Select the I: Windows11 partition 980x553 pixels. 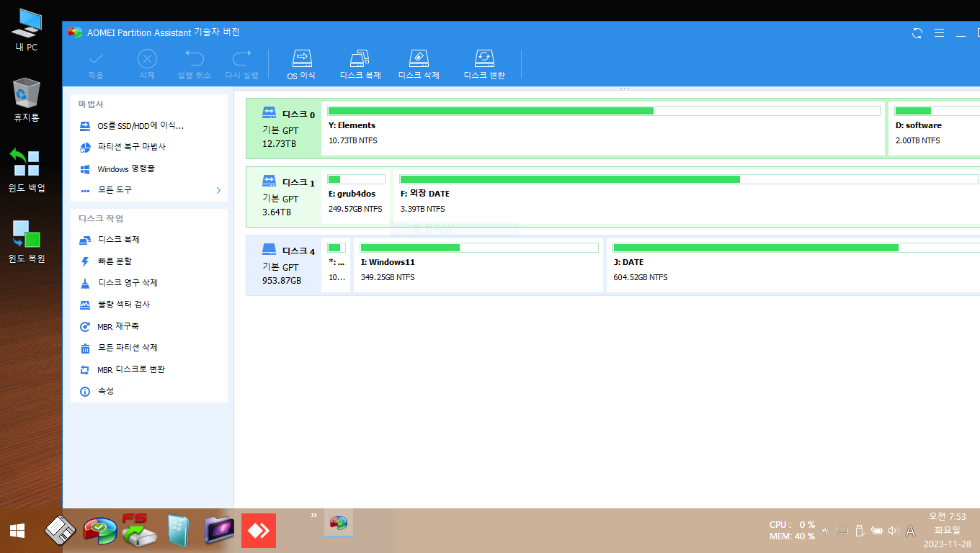tap(478, 265)
